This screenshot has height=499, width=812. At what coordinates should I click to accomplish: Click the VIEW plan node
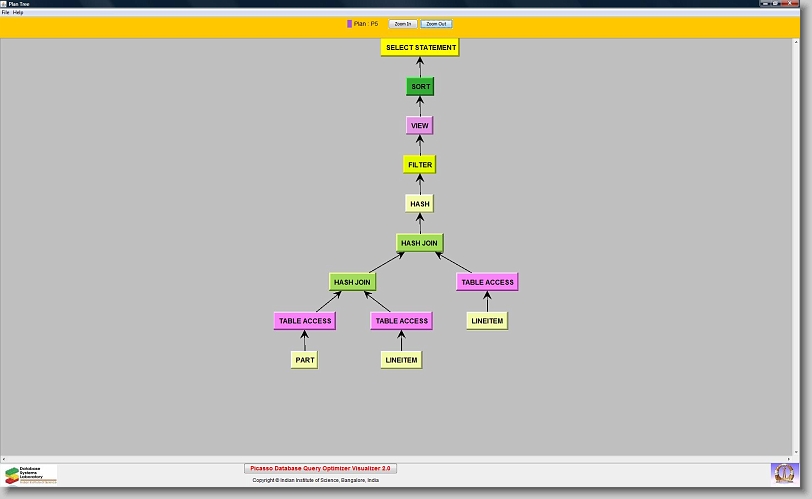pos(420,126)
